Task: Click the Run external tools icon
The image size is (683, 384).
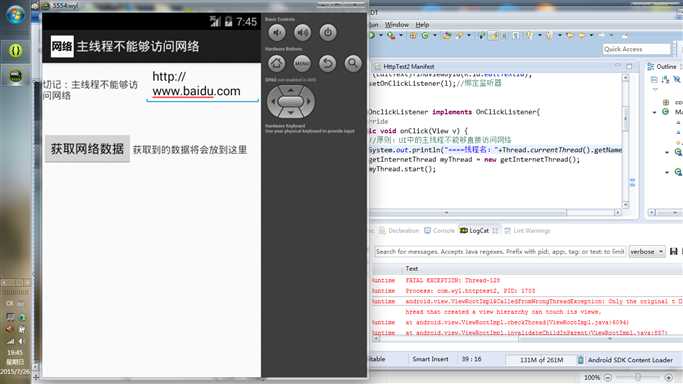Action: coord(391,36)
